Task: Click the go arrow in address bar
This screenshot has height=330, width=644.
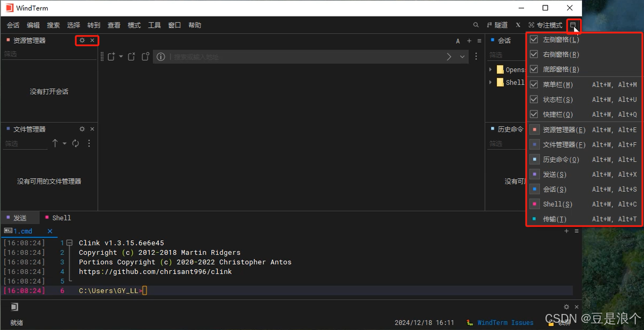Action: pyautogui.click(x=449, y=56)
